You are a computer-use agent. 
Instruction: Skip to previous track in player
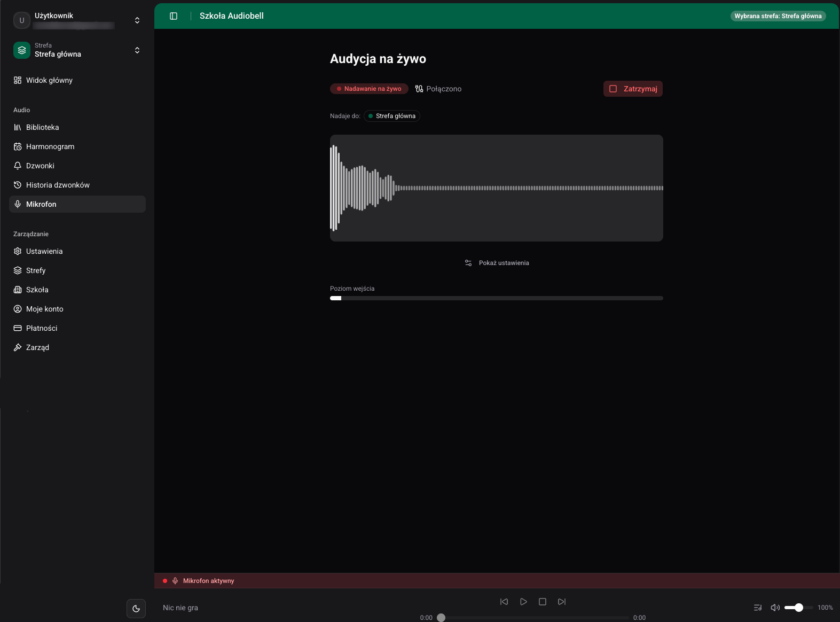point(504,602)
